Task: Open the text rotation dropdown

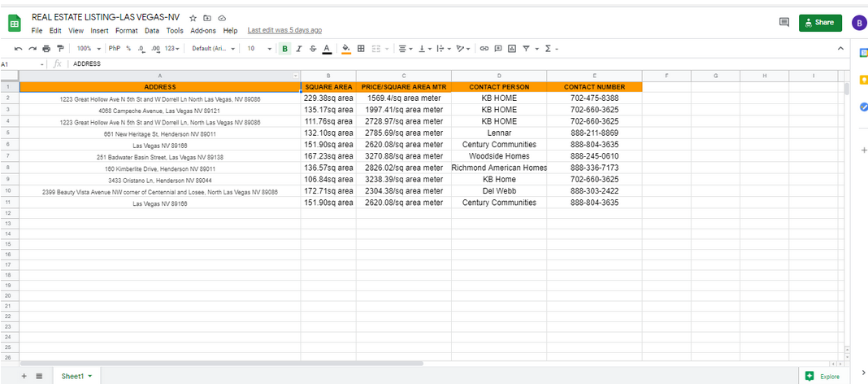Action: click(462, 49)
